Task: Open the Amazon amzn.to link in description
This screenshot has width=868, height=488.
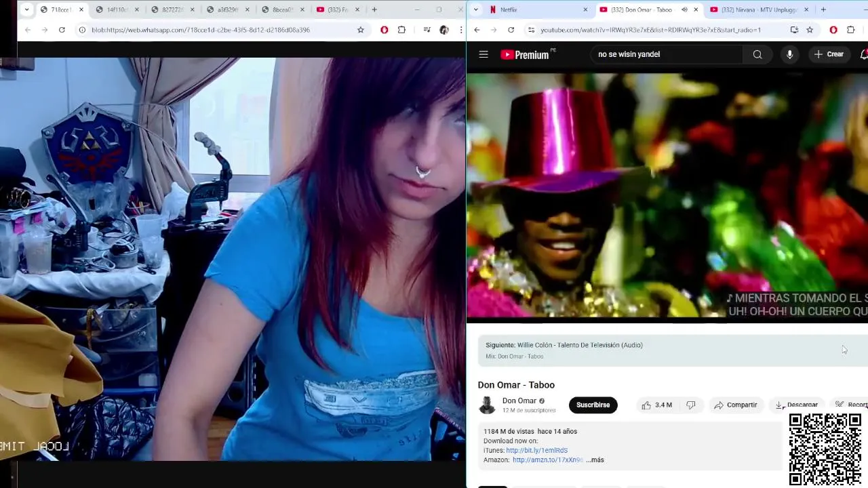Action: pyautogui.click(x=548, y=460)
